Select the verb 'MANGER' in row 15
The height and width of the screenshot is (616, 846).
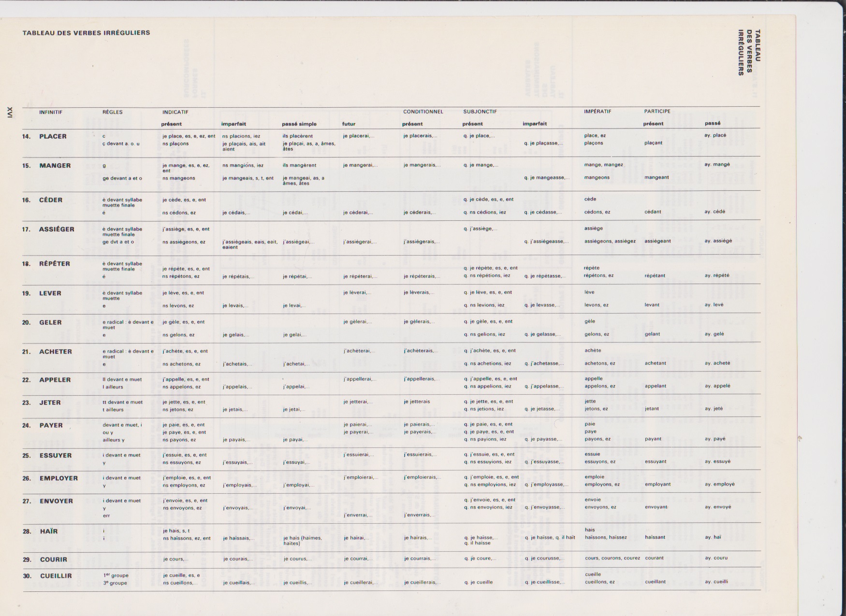[55, 166]
